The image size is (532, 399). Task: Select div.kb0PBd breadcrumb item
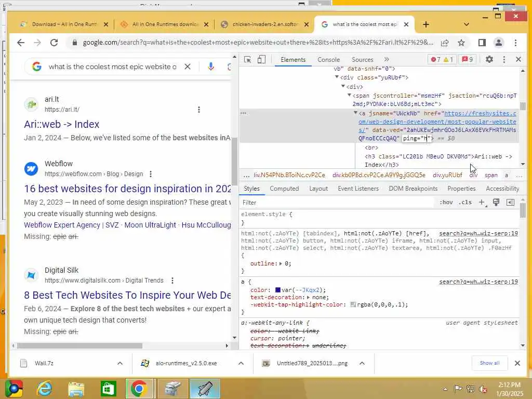tap(379, 175)
